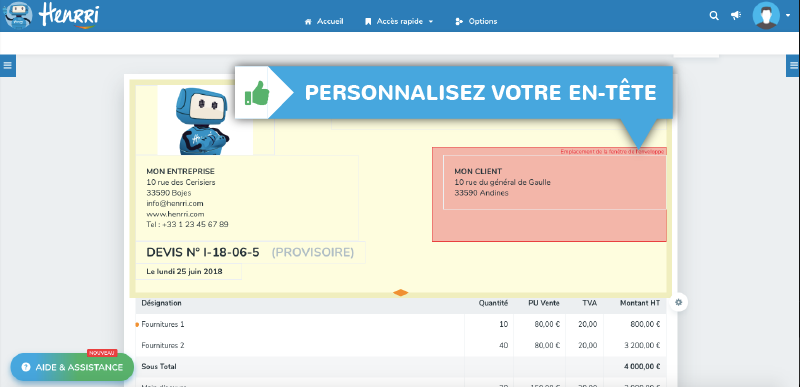Click the Désignation column header
800x387 pixels.
click(x=161, y=303)
